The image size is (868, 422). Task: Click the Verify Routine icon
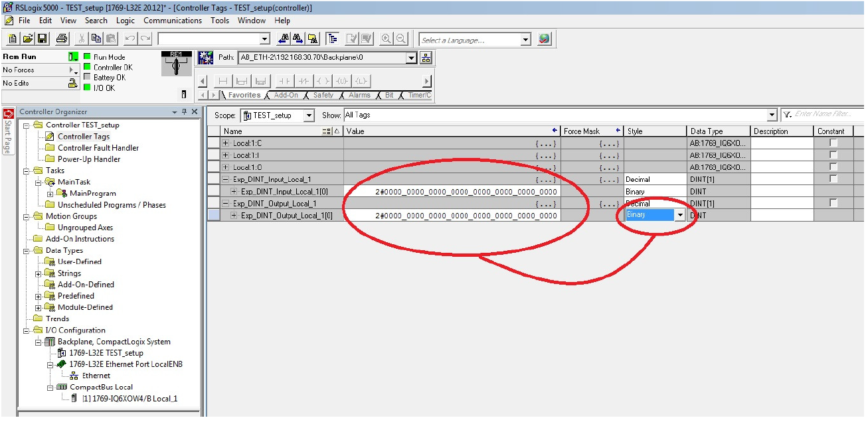pyautogui.click(x=351, y=39)
